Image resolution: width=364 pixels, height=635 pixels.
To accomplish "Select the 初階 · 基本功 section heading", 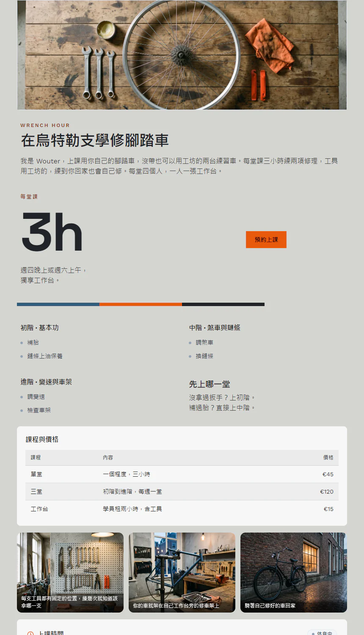I will 40,328.
